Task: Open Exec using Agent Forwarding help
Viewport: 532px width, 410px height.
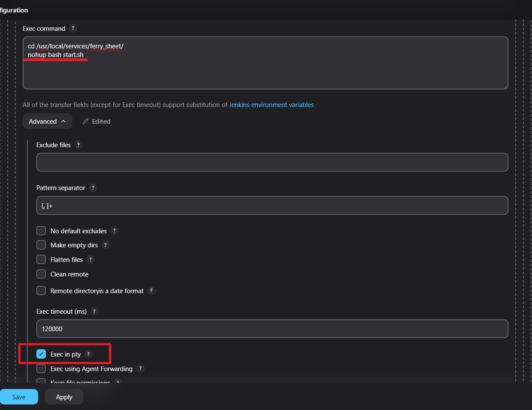Action: click(140, 368)
